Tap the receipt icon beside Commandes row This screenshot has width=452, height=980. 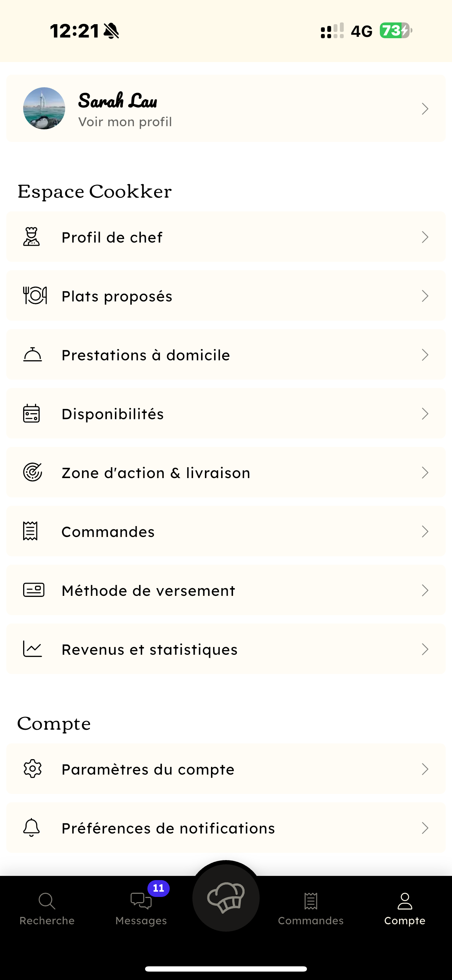click(30, 531)
